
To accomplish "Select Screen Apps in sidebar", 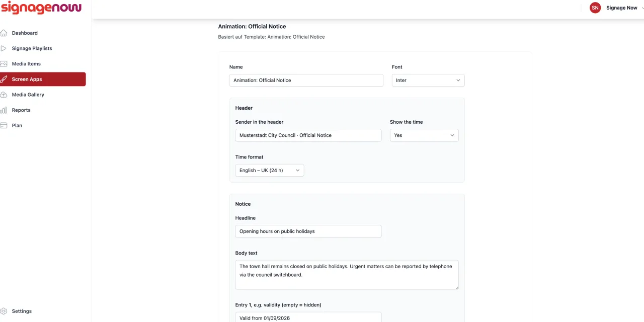I will [x=43, y=79].
